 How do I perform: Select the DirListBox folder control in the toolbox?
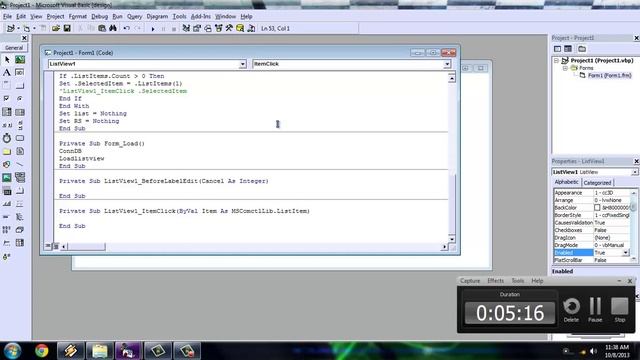pos(7,151)
